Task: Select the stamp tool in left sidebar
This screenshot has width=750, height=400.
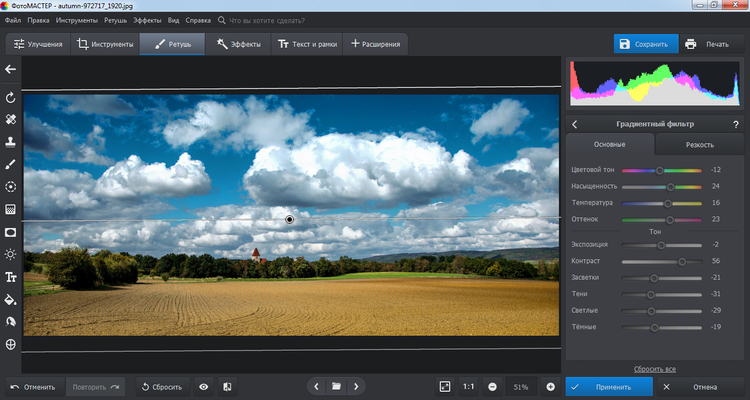Action: click(11, 141)
